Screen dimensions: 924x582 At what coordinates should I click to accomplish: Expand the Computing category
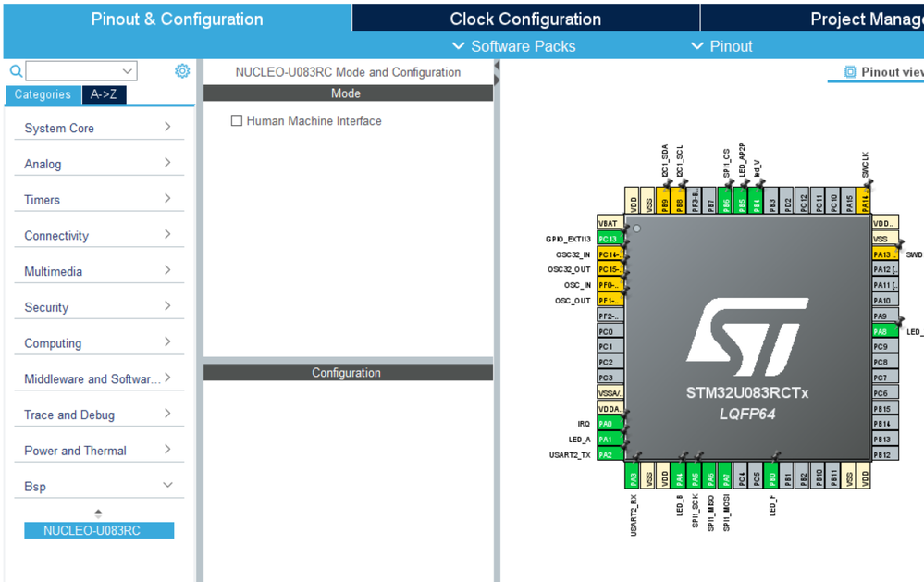pos(99,343)
